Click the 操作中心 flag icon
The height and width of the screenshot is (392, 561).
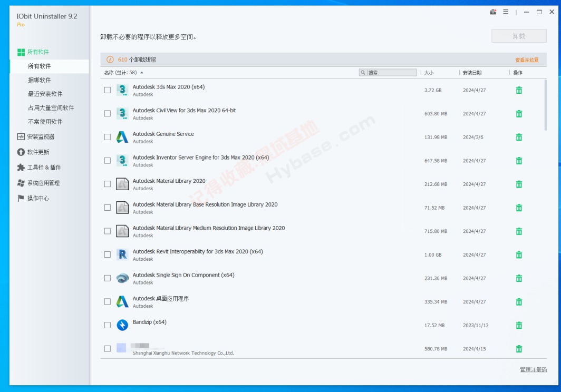(x=21, y=198)
